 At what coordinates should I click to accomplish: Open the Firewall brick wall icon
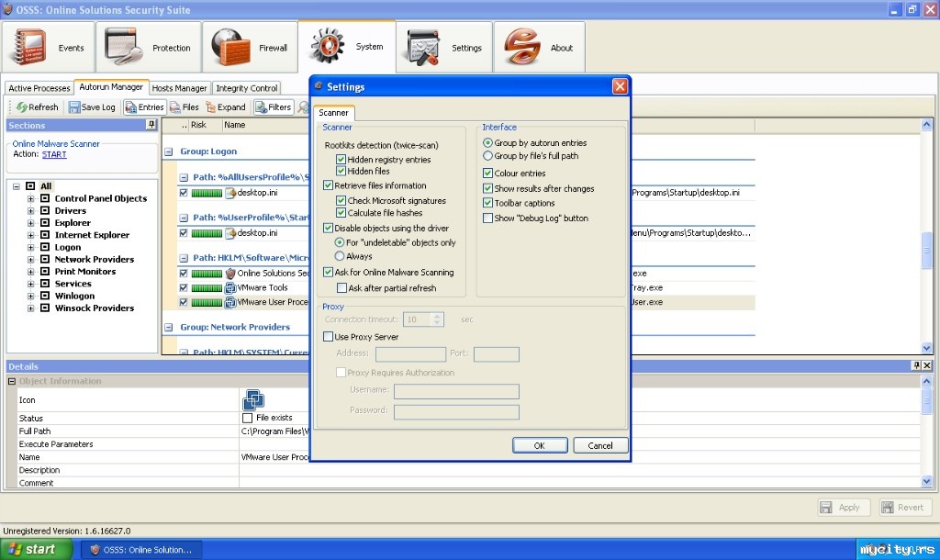pos(230,47)
